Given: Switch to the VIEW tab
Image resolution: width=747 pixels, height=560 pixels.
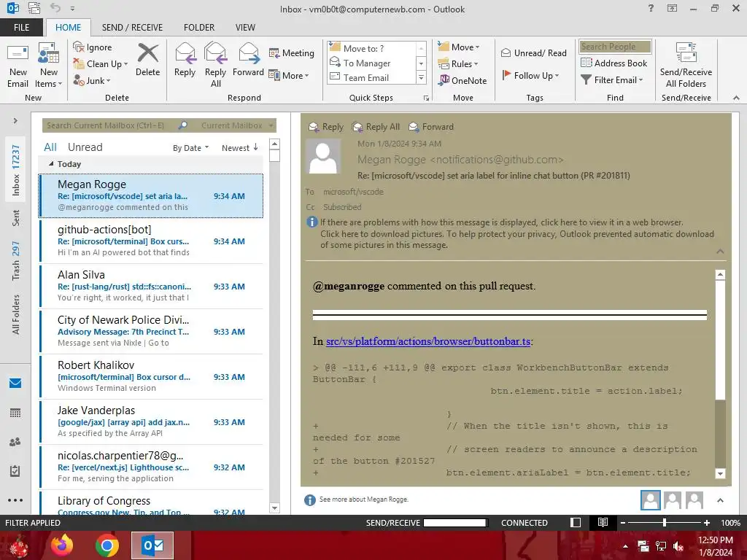Looking at the screenshot, I should [245, 27].
